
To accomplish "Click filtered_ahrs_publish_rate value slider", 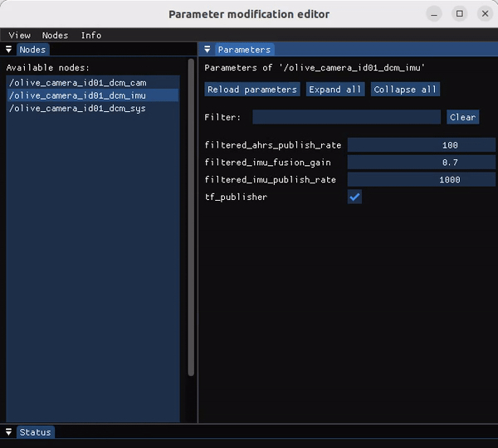I will tap(415, 145).
